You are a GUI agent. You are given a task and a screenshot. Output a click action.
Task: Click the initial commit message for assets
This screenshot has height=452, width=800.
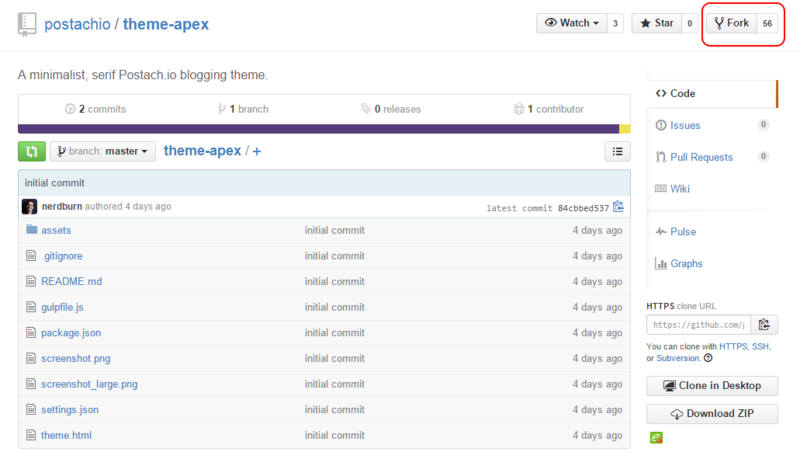(335, 230)
